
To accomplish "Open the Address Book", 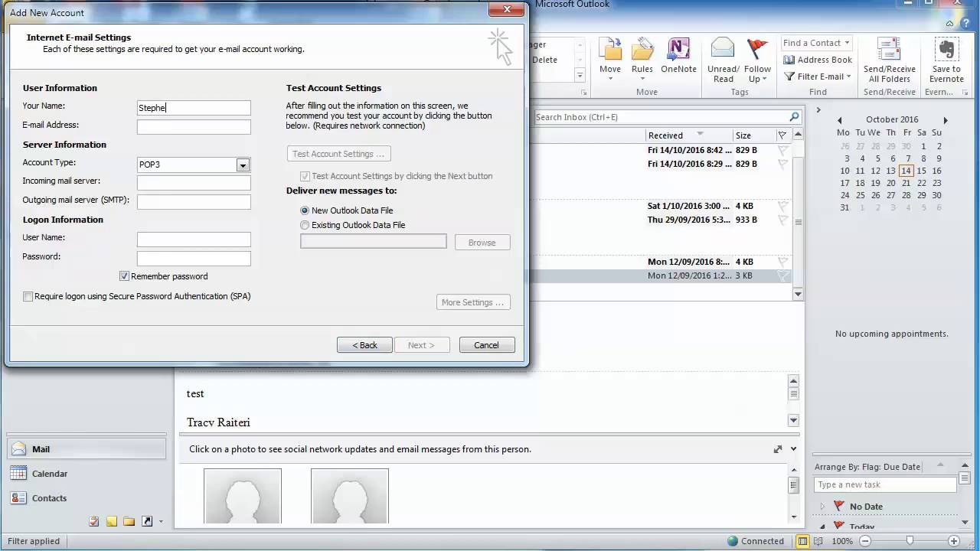I will click(817, 60).
